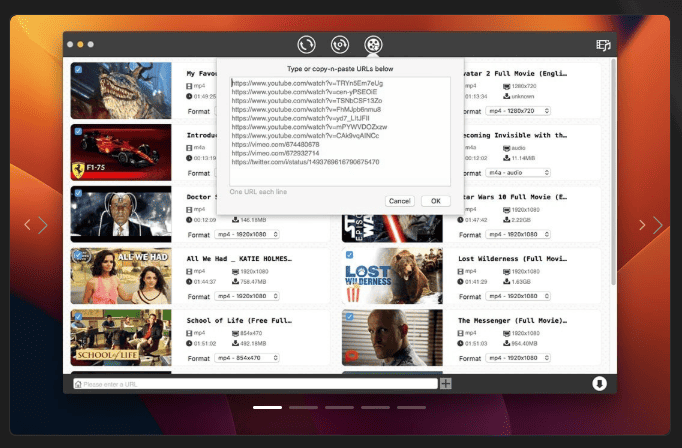Open the F1-75 Ferrari thumbnail
The height and width of the screenshot is (448, 682).
pyautogui.click(x=121, y=152)
